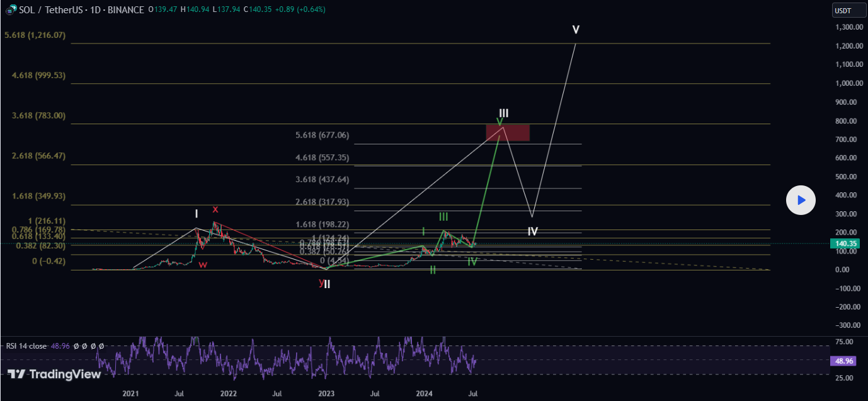Select the white wave I label
The height and width of the screenshot is (401, 868).
pos(197,214)
